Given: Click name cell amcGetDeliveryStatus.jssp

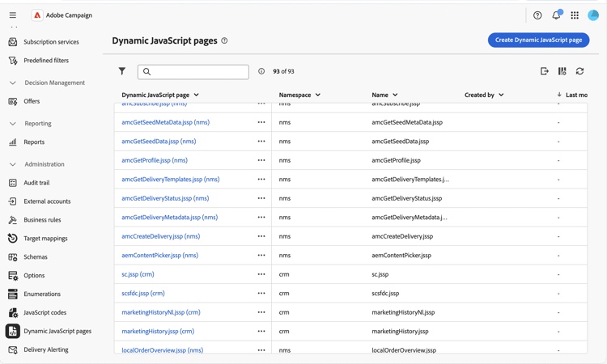Looking at the screenshot, I should pos(407,198).
